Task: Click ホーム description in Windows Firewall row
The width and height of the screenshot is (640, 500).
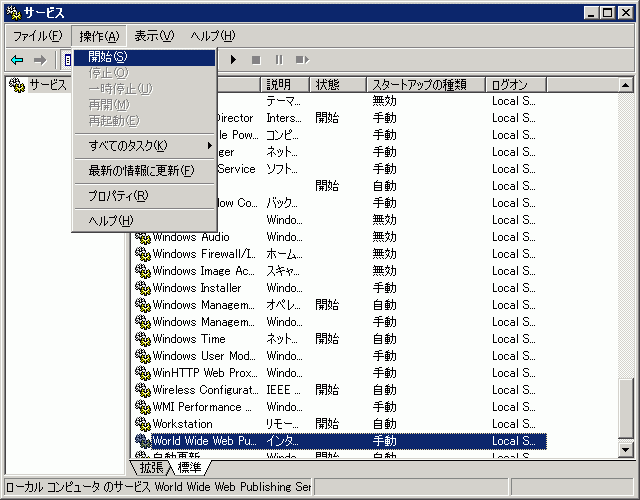Action: click(x=284, y=254)
